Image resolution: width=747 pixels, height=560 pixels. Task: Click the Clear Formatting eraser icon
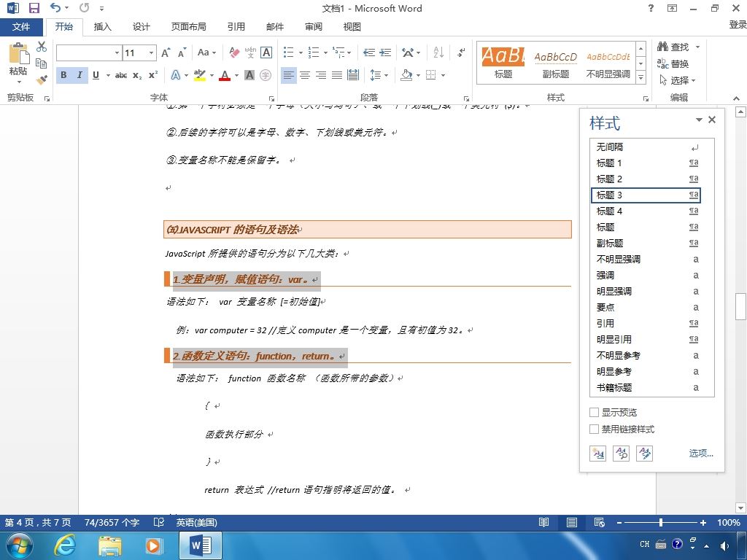[x=234, y=52]
